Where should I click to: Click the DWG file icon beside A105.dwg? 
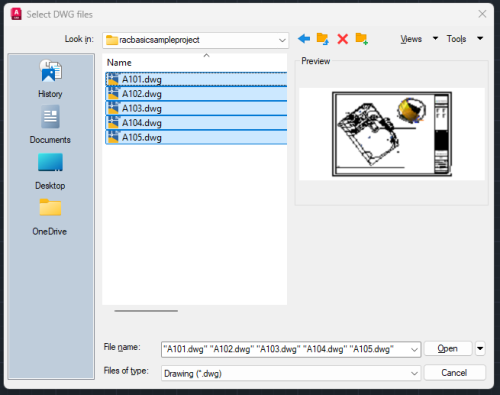coord(113,137)
